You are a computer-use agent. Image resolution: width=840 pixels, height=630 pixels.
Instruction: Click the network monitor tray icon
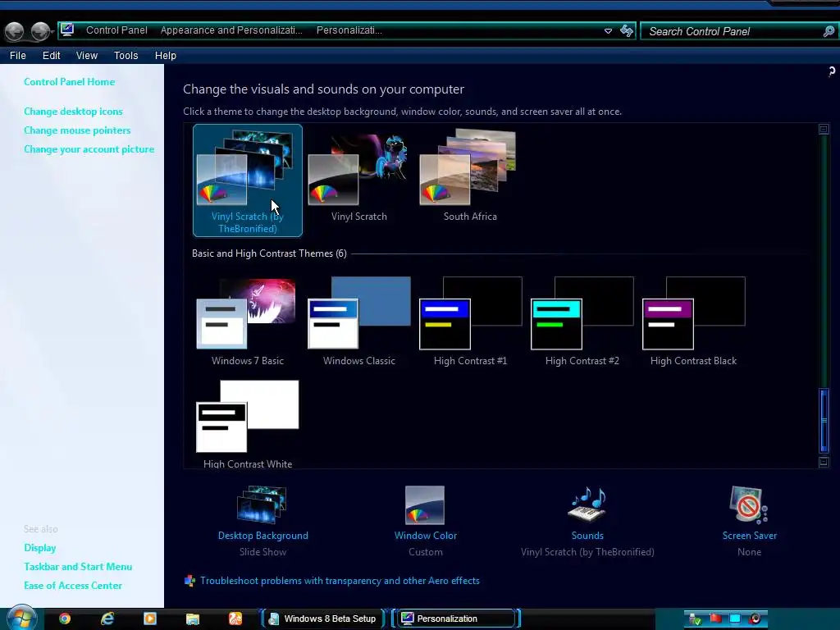click(x=735, y=619)
